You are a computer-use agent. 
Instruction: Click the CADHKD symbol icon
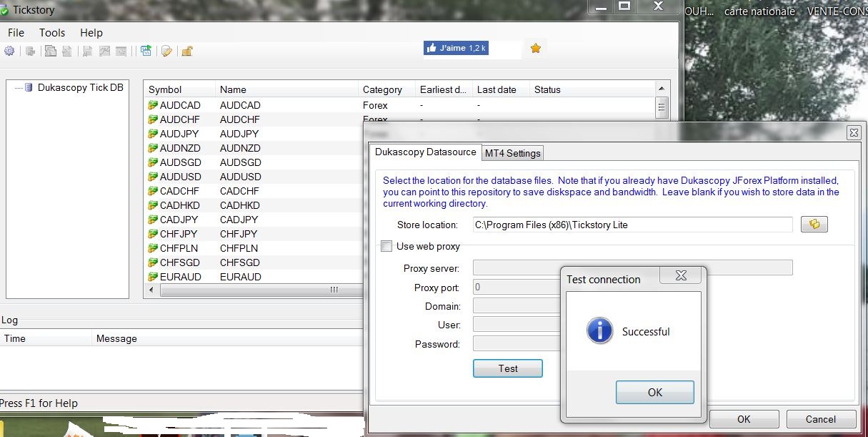pos(153,205)
